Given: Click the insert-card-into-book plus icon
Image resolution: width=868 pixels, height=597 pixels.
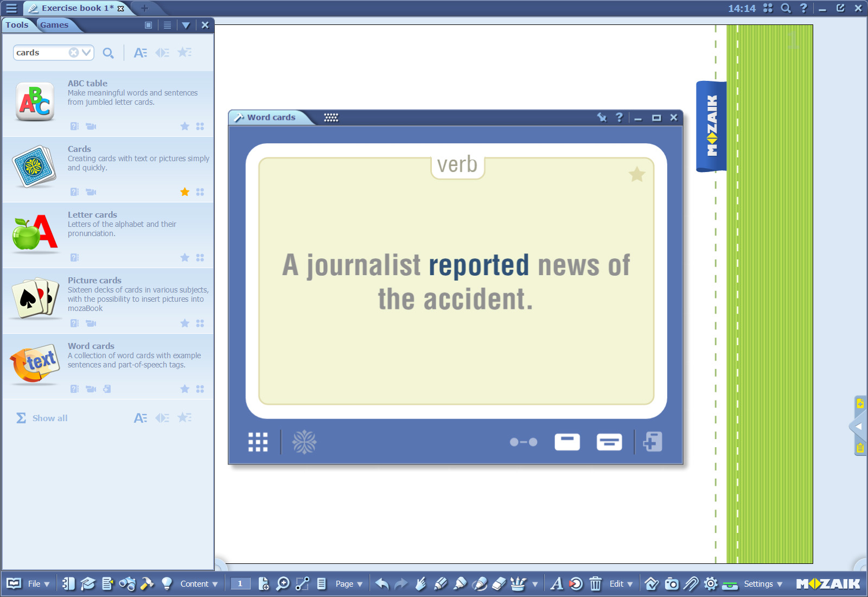Looking at the screenshot, I should [653, 442].
